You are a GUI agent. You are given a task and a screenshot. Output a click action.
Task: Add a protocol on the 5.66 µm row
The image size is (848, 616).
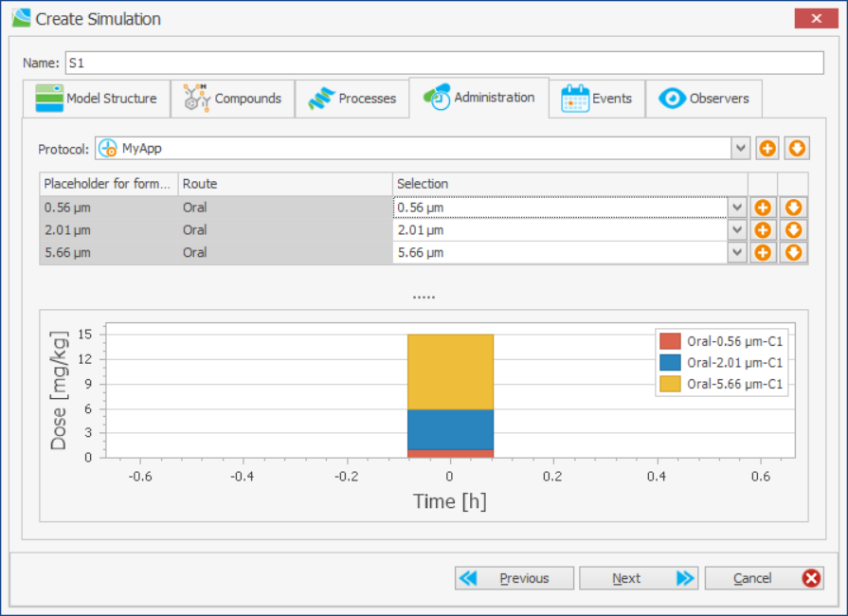(763, 252)
